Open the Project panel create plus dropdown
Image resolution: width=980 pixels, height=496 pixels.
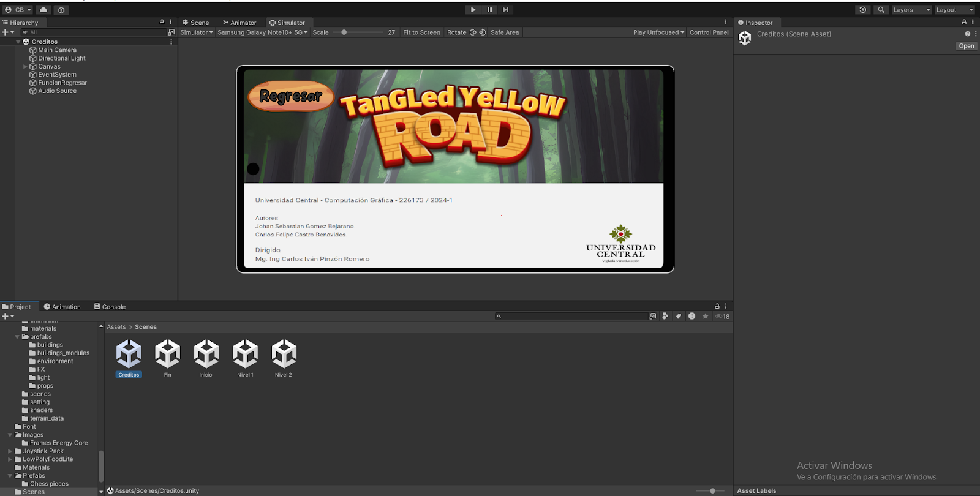[8, 317]
